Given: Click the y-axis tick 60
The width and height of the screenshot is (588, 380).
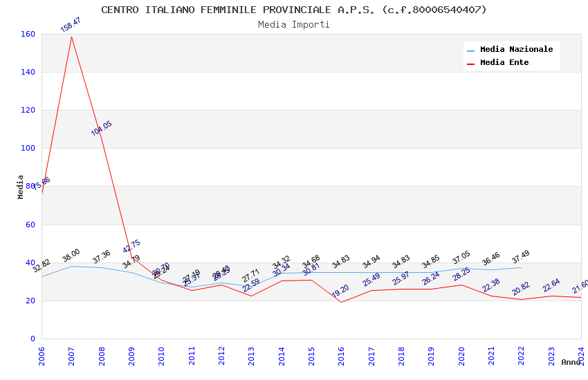Looking at the screenshot, I should click(x=30, y=225).
